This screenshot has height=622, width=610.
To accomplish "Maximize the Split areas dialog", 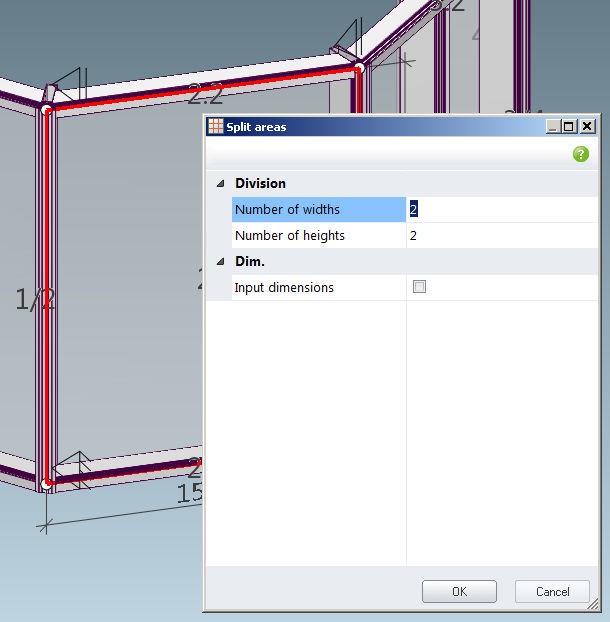I will click(569, 127).
